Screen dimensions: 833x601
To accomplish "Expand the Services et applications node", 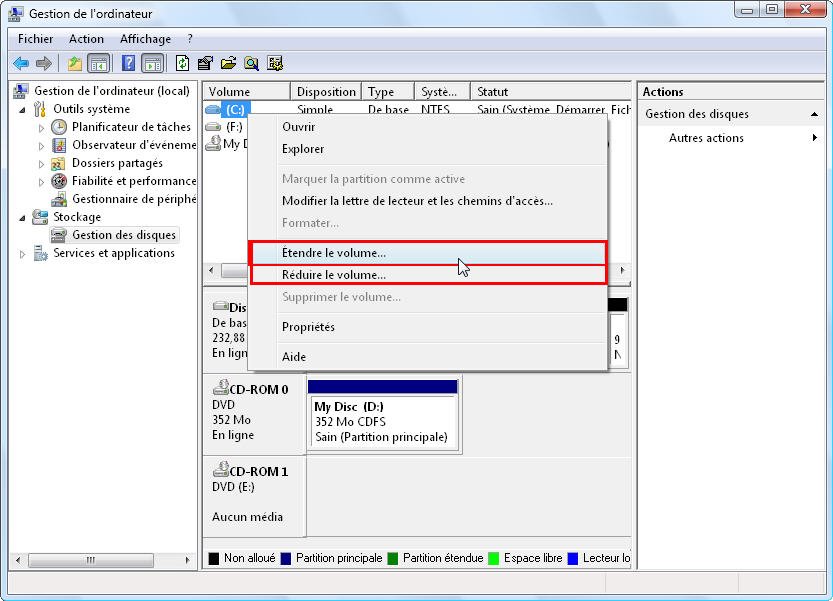I will click(x=22, y=254).
